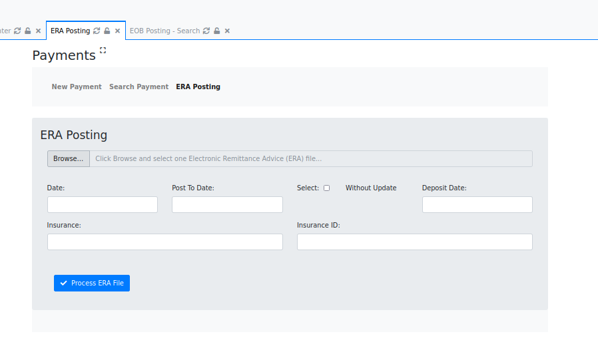Image resolution: width=598 pixels, height=364 pixels.
Task: Click the lock icon on ERA Posting tab
Action: [x=107, y=31]
